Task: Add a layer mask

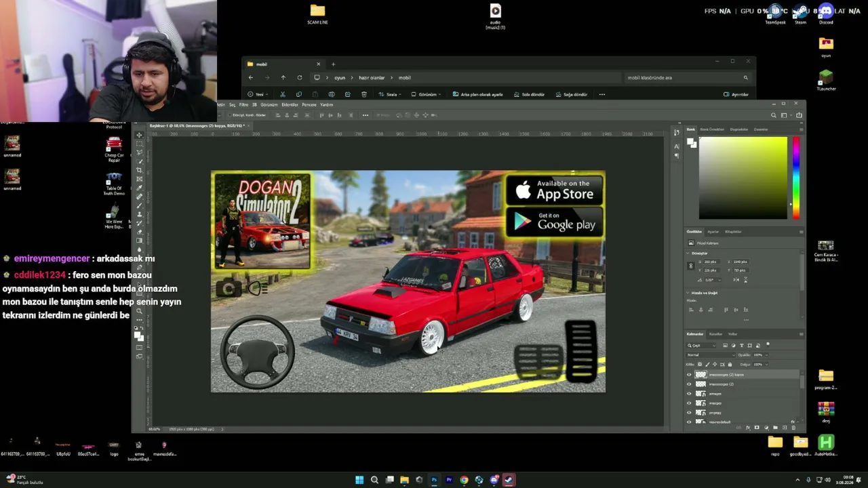Action: (x=757, y=428)
